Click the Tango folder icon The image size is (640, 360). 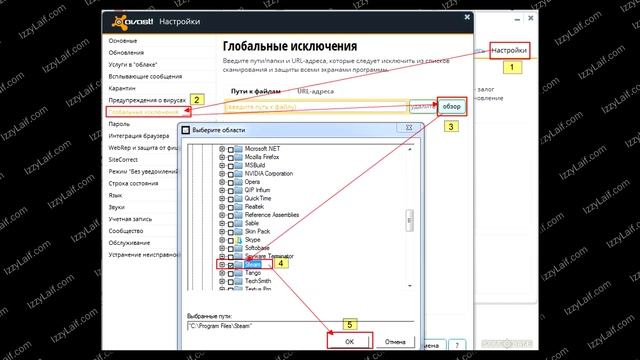click(239, 273)
